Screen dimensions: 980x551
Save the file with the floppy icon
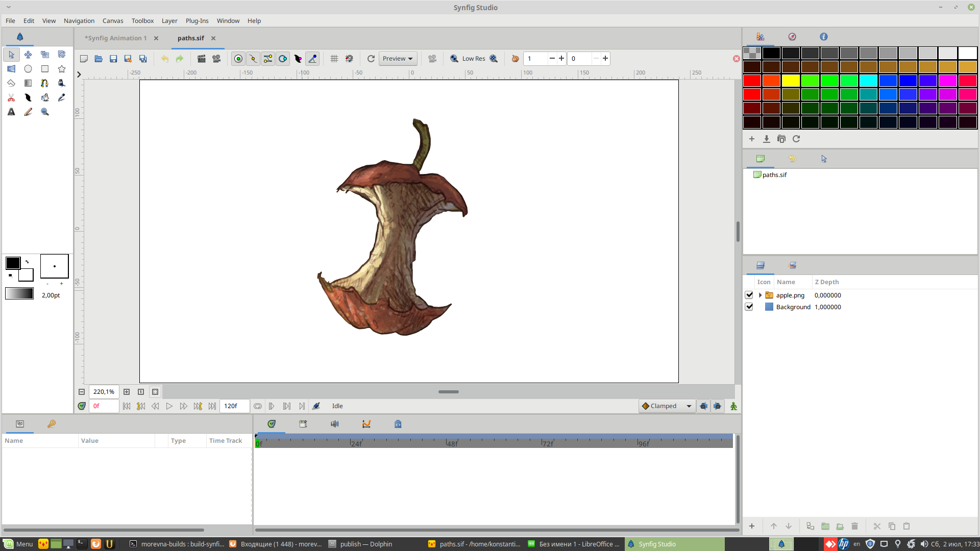pos(113,59)
